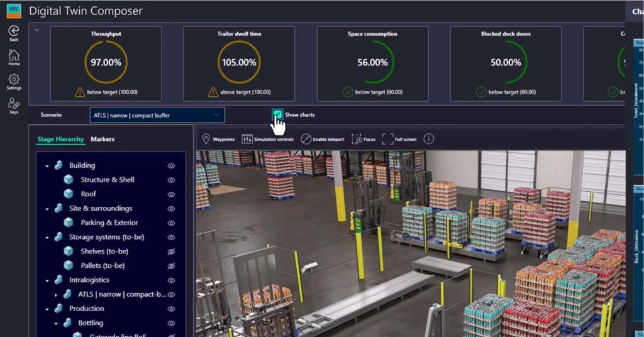Click the DTC app logo
Screen dimensions: 644x337
(14, 11)
